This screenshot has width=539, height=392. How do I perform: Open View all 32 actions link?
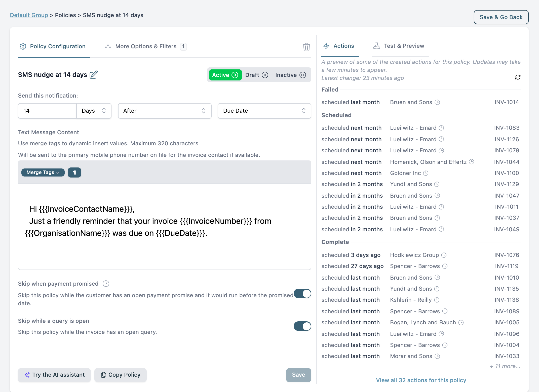pos(421,380)
